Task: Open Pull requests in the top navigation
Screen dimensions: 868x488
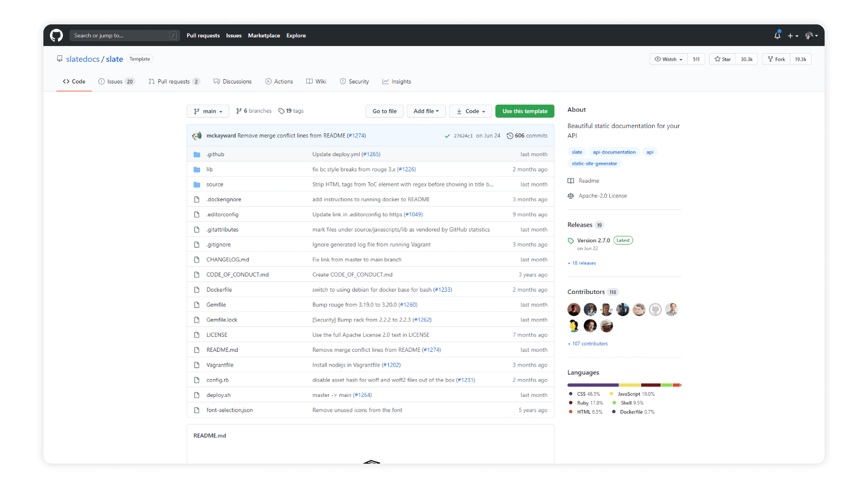Action: click(203, 36)
